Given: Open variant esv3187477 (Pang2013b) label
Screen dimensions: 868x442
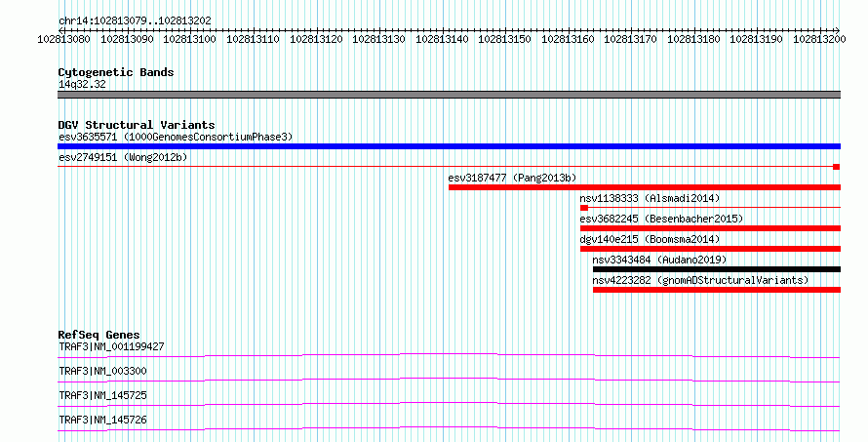Looking at the screenshot, I should 512,178.
